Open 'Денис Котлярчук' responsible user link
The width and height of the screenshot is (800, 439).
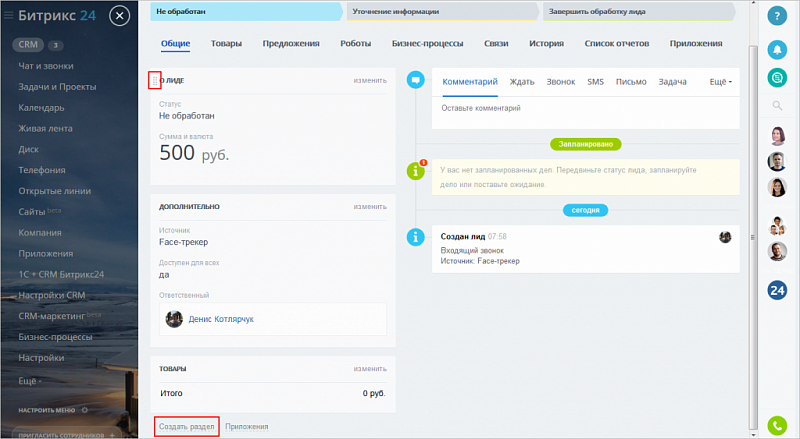221,319
